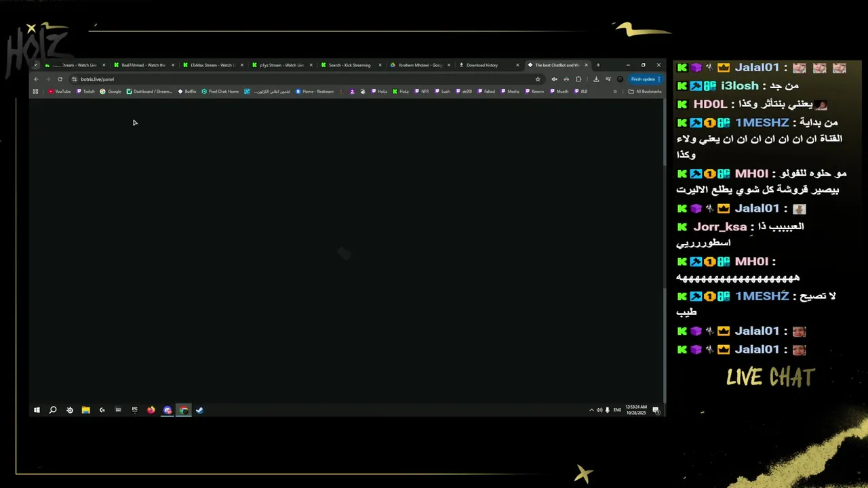Open site information icon in address bar

click(74, 79)
